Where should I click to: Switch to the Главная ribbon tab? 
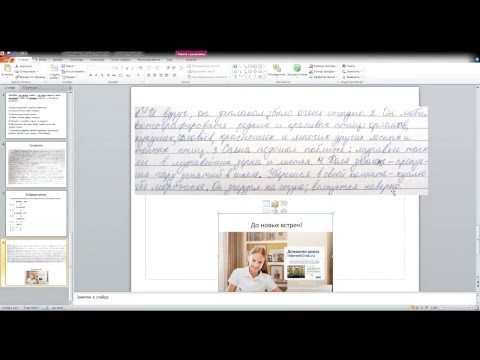pyautogui.click(x=24, y=60)
